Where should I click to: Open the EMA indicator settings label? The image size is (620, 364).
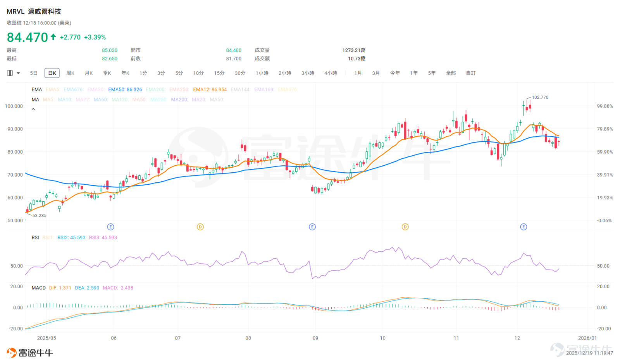coord(37,89)
